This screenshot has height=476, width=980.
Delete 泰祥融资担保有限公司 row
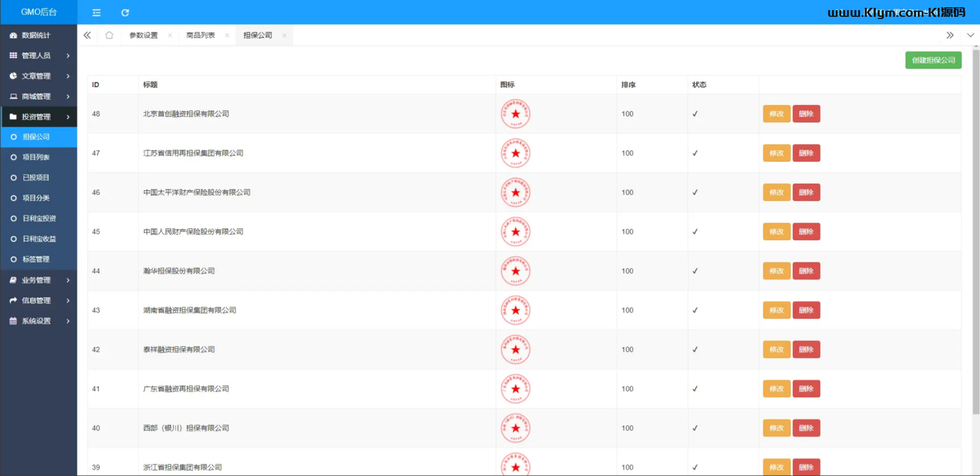pyautogui.click(x=806, y=349)
